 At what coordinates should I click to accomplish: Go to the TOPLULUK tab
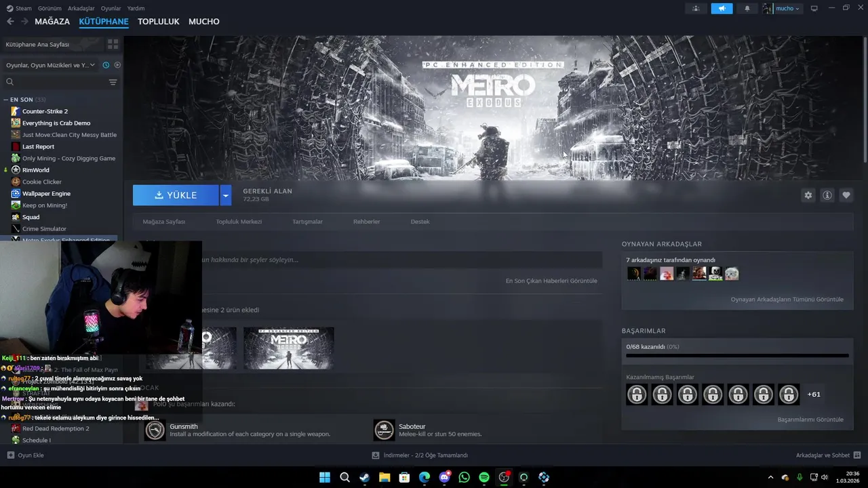[159, 22]
